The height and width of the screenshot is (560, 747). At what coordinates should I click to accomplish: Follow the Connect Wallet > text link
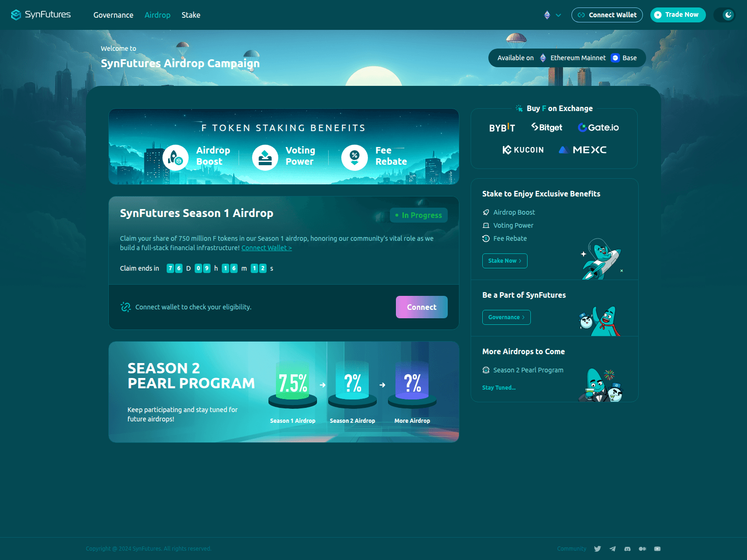point(267,248)
